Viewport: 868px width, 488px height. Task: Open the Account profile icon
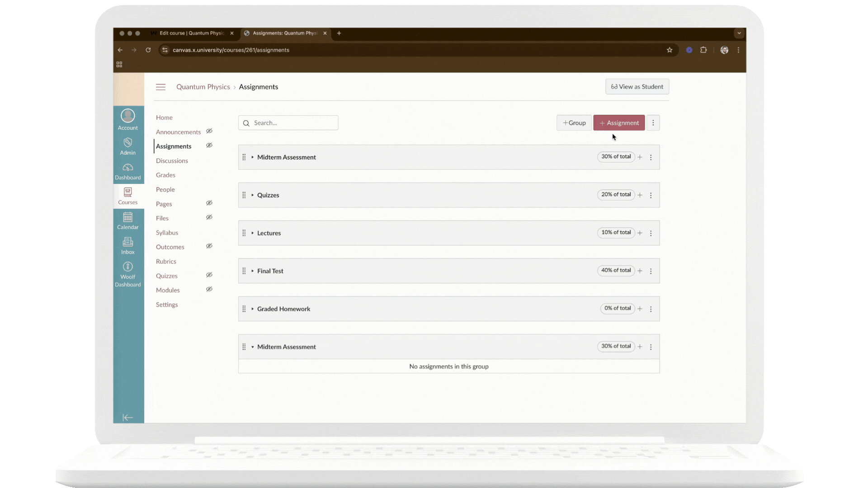pyautogui.click(x=128, y=116)
